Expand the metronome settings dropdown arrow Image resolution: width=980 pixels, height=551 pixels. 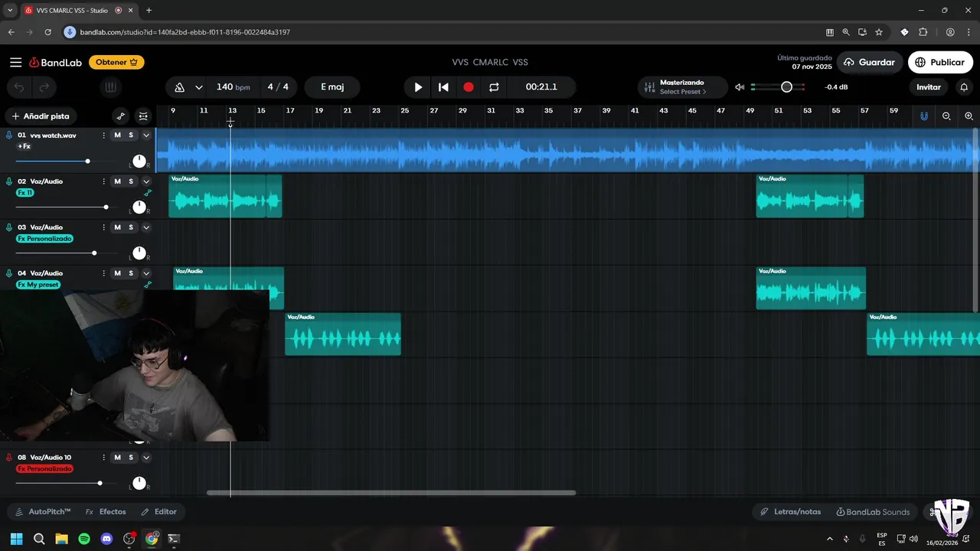199,87
